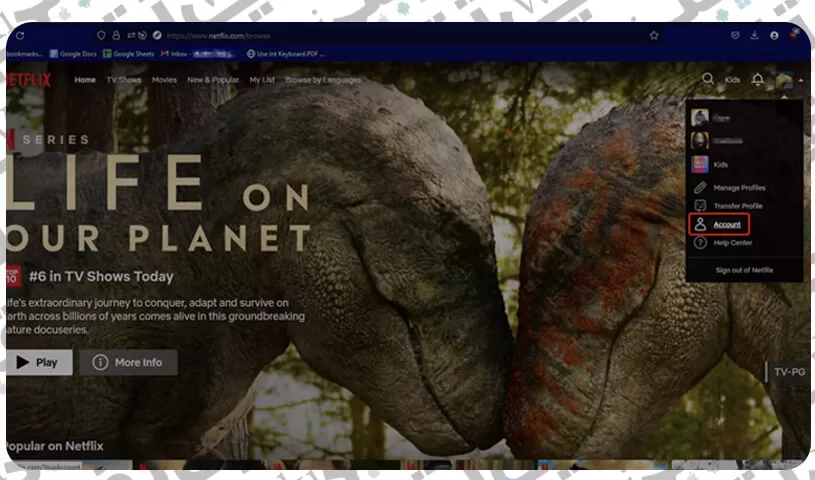Click the Netflix logo
The image size is (815, 480).
(29, 80)
